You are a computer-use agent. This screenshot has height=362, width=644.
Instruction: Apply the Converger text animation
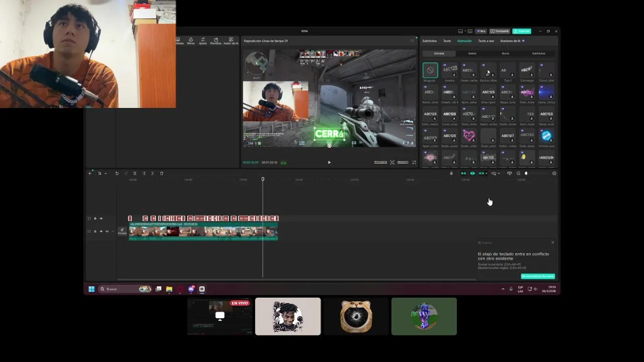tap(527, 70)
